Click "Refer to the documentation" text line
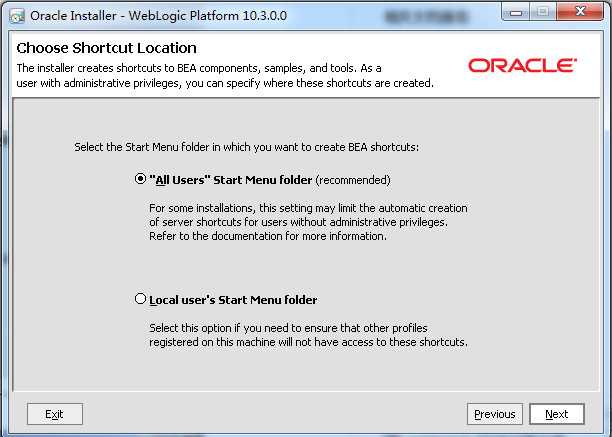Image resolution: width=612 pixels, height=437 pixels. pyautogui.click(x=268, y=236)
